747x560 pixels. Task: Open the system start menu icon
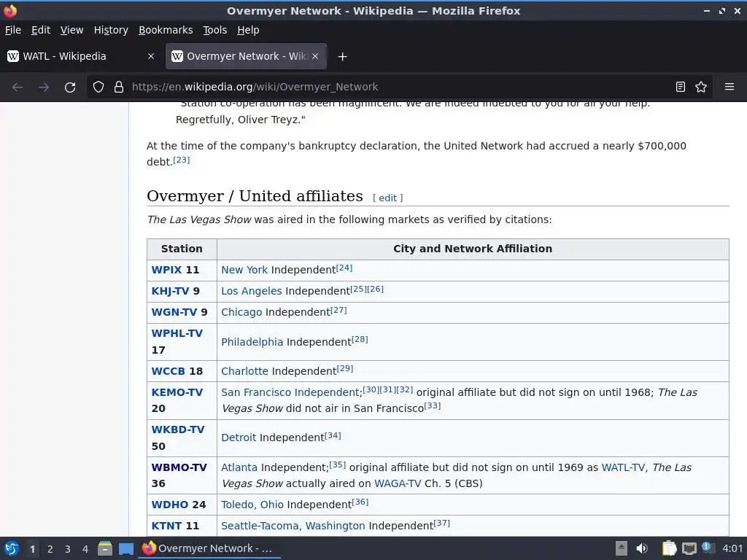12,548
